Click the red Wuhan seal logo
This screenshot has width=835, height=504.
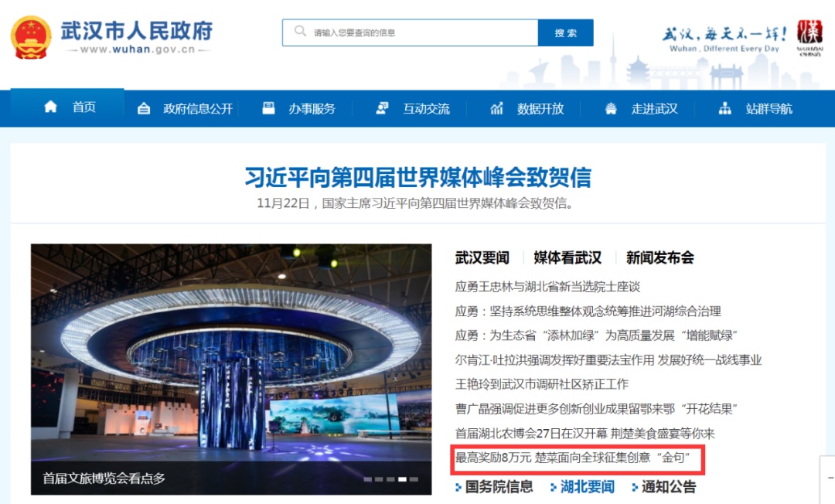click(x=809, y=36)
